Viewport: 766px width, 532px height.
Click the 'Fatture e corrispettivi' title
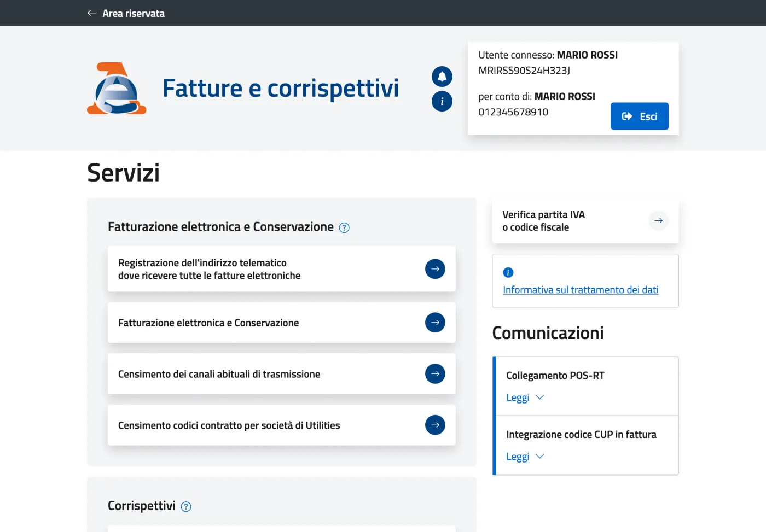click(x=281, y=88)
